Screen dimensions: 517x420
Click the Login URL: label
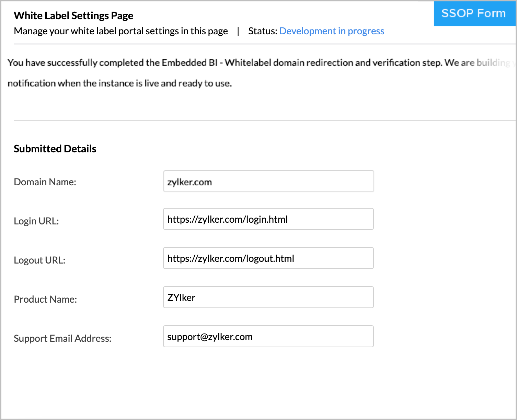(36, 221)
